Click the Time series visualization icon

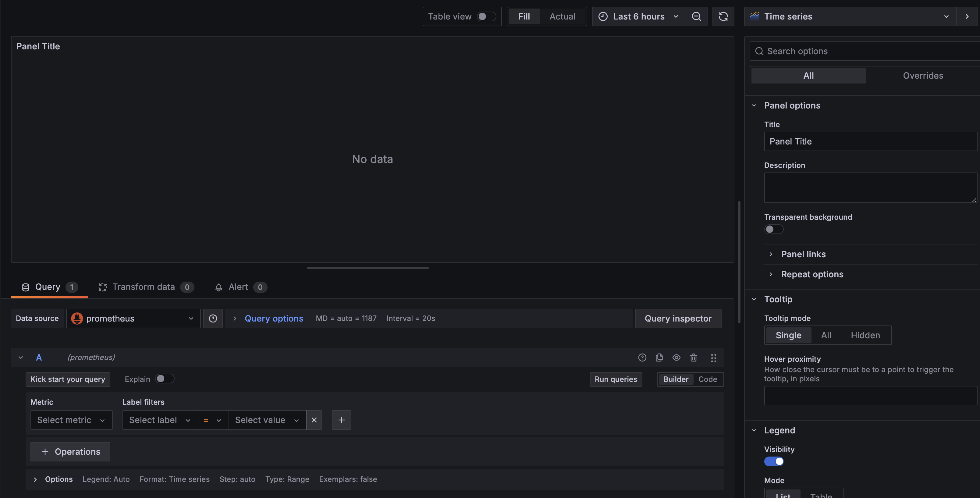755,16
